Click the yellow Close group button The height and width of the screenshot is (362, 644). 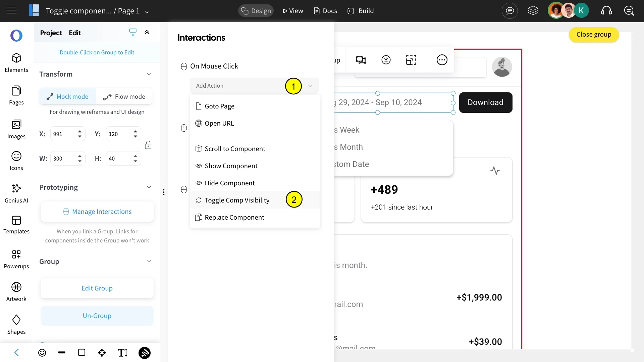tap(594, 35)
